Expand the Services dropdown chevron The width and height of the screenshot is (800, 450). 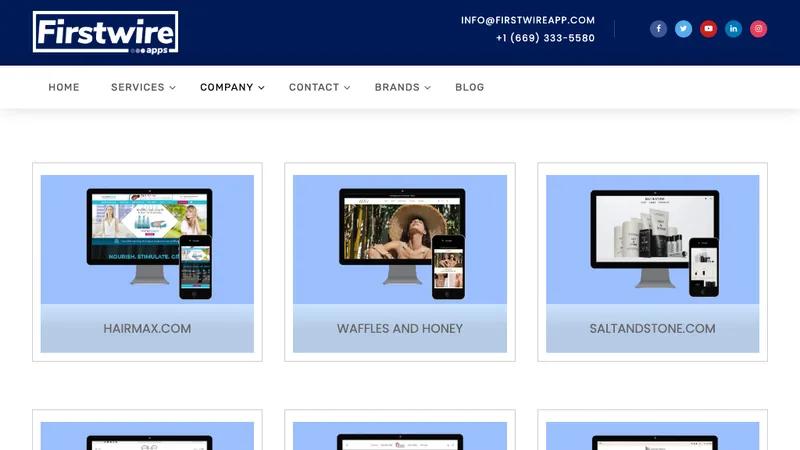point(172,88)
